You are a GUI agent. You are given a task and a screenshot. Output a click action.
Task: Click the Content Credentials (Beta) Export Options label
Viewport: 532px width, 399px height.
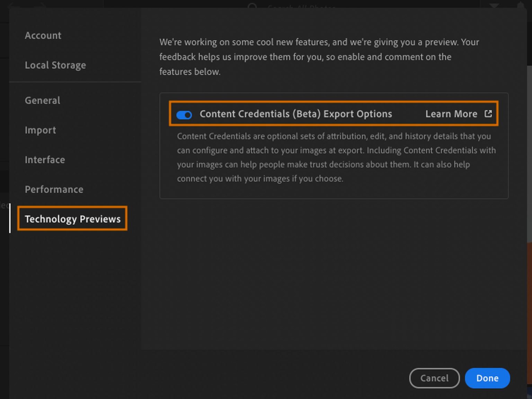(x=296, y=114)
